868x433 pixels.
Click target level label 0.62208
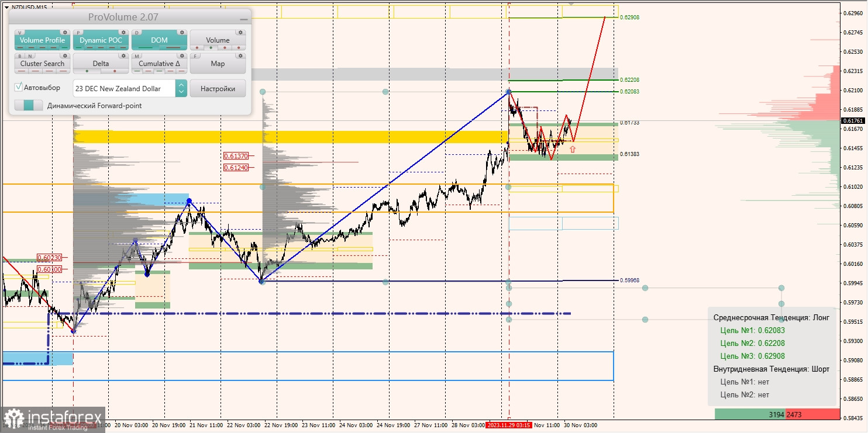coord(629,79)
